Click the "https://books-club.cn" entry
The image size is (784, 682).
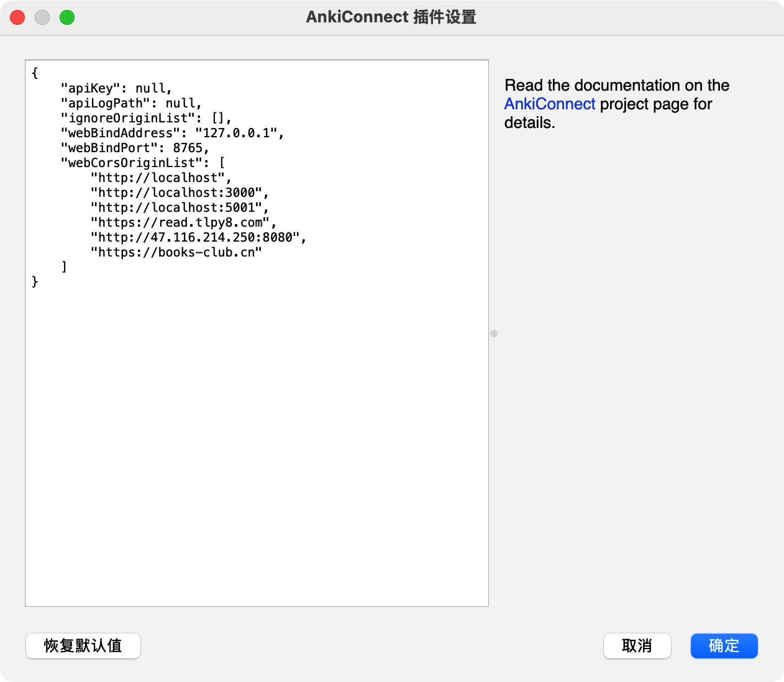(x=176, y=252)
